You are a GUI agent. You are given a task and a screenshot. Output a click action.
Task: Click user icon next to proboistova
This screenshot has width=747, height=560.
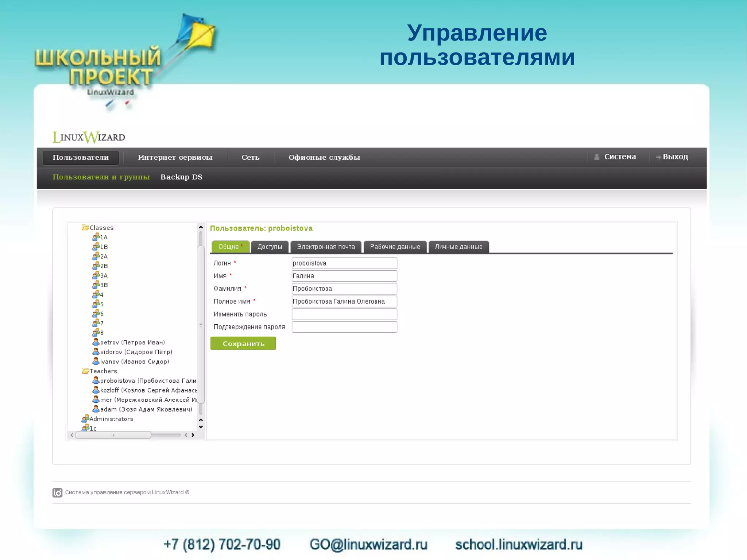pyautogui.click(x=96, y=381)
